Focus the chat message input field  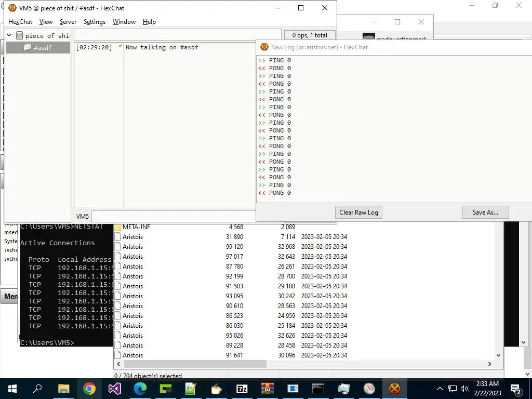[x=174, y=217]
